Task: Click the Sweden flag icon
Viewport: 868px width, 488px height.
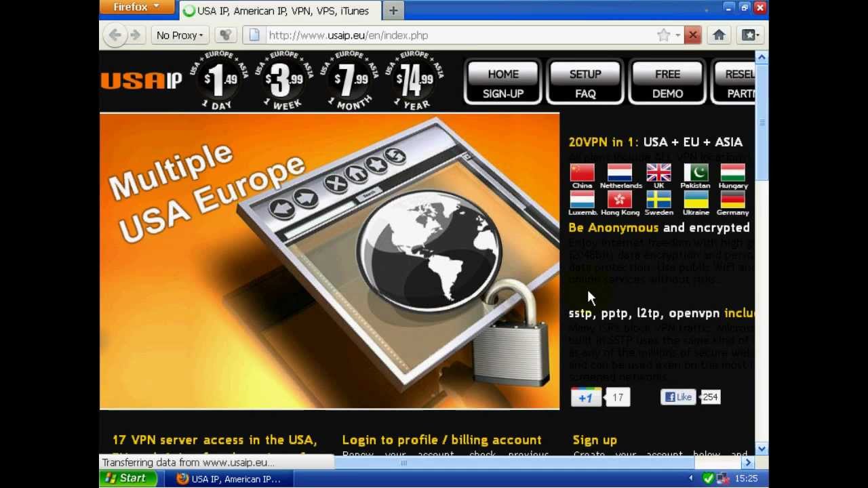Action: (x=658, y=199)
